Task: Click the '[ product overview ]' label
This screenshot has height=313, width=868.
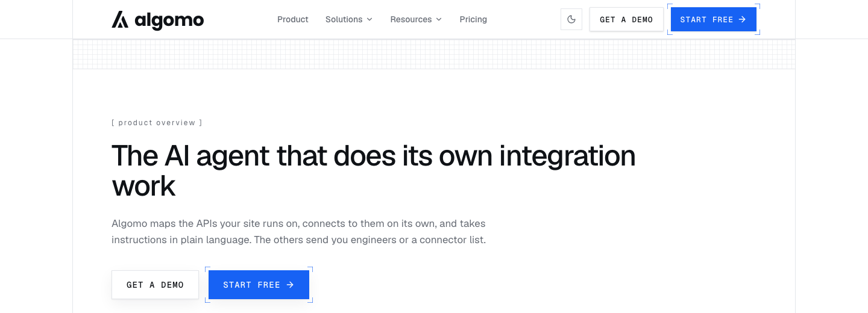Action: coord(157,123)
